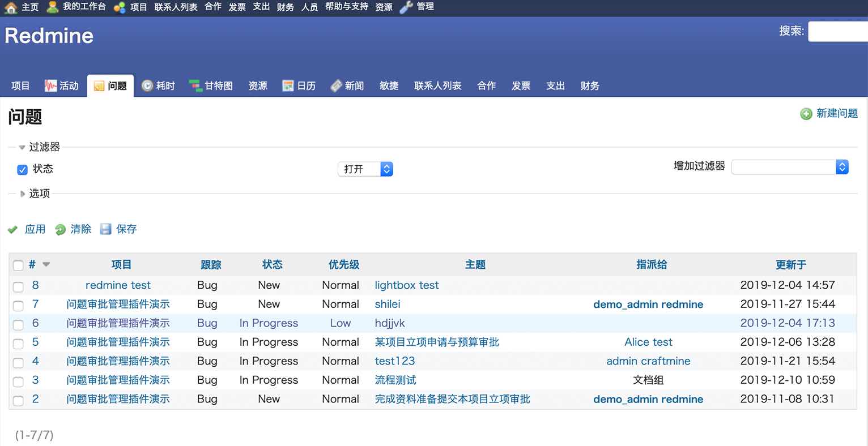
Task: Switch to the 项目 tab
Action: coord(20,86)
